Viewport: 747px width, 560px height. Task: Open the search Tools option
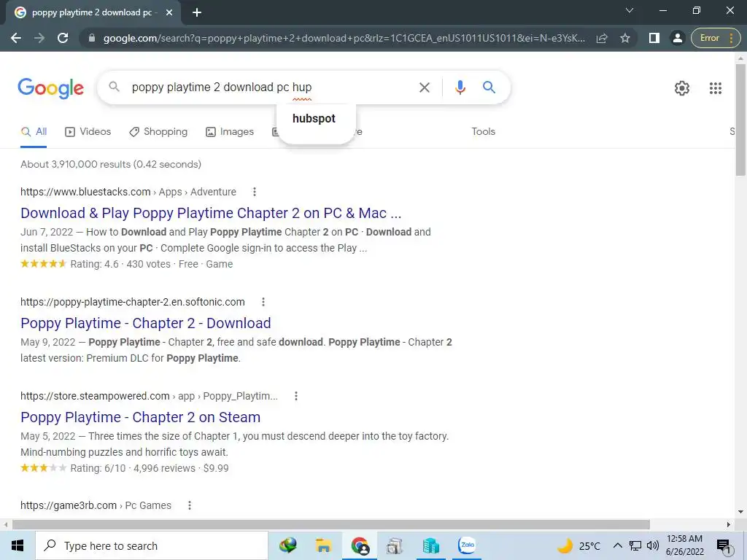pyautogui.click(x=483, y=131)
